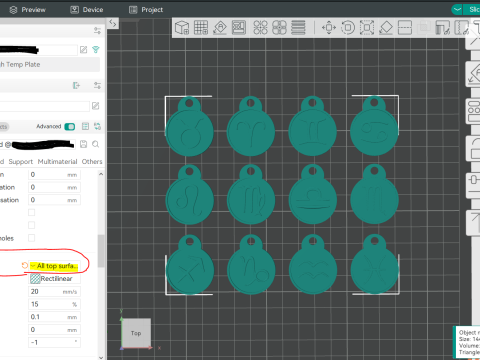Viewport: 480px width, 360px height.
Task: Collapse the sidebar with the arrows icon
Action: tap(113, 23)
